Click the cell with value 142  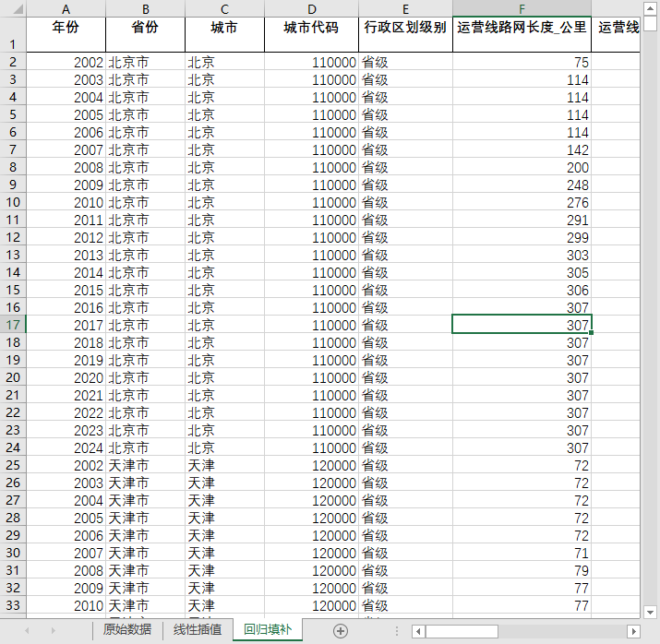tap(522, 149)
